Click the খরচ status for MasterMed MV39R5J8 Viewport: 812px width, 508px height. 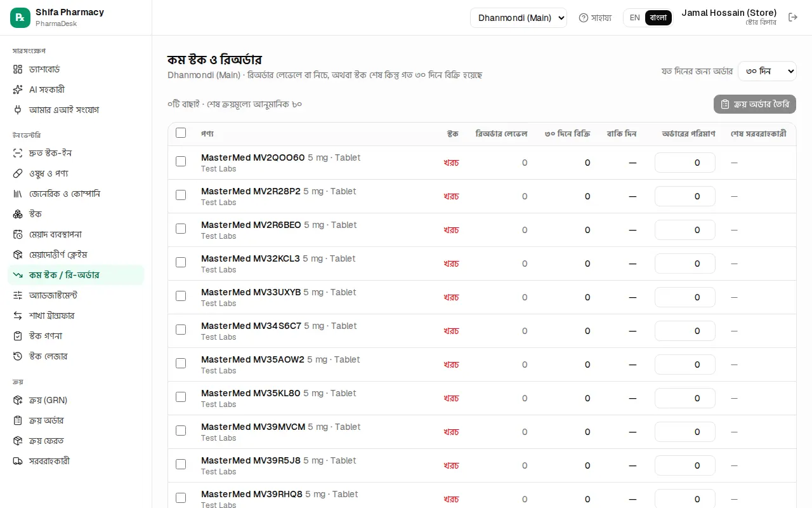(x=451, y=465)
